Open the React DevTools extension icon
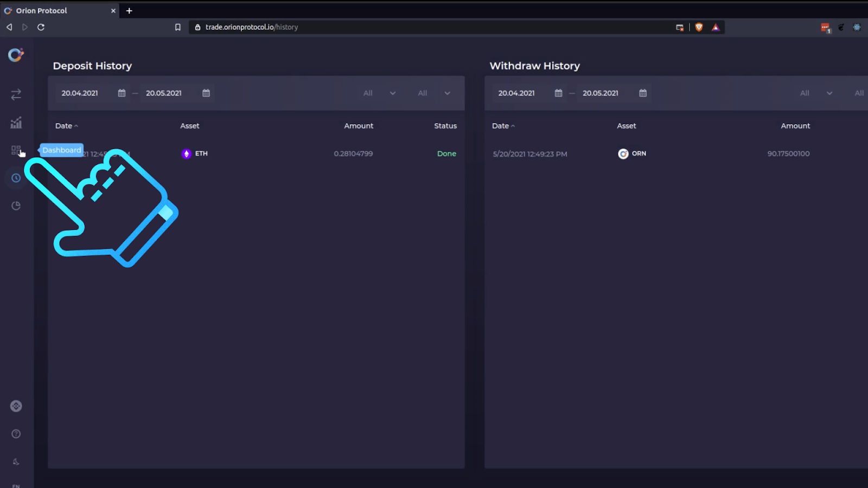Viewport: 868px width, 488px height. click(x=857, y=27)
